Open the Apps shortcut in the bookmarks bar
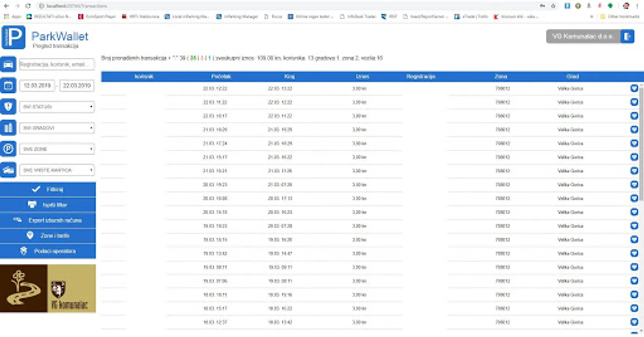 [x=12, y=16]
